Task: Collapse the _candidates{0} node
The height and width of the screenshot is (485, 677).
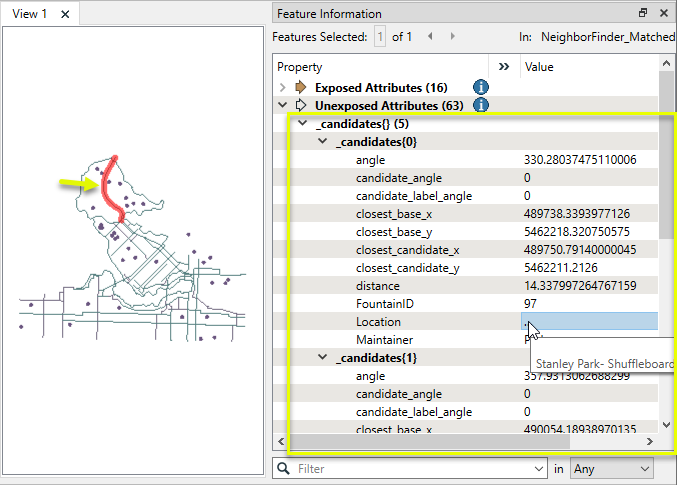Action: coord(322,142)
